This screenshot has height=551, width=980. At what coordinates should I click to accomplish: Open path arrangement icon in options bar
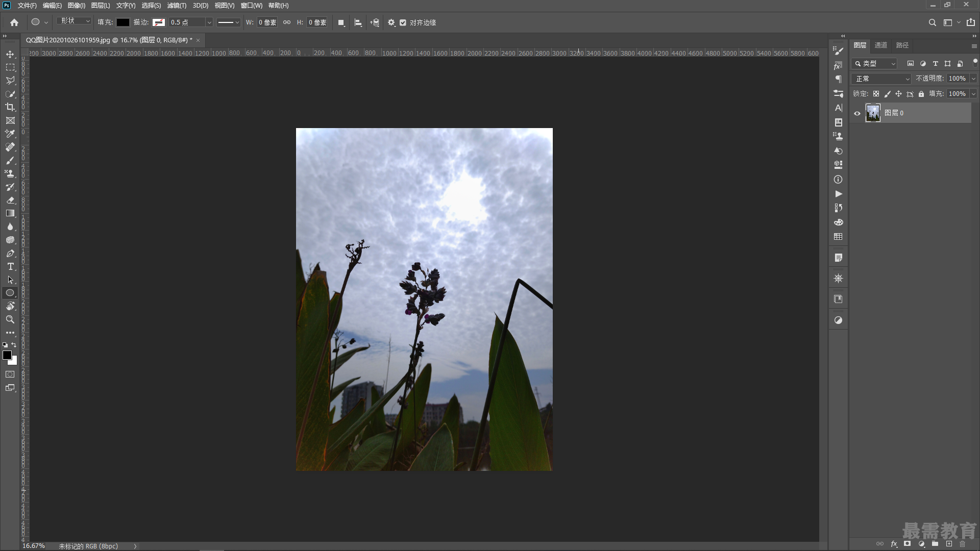(375, 22)
